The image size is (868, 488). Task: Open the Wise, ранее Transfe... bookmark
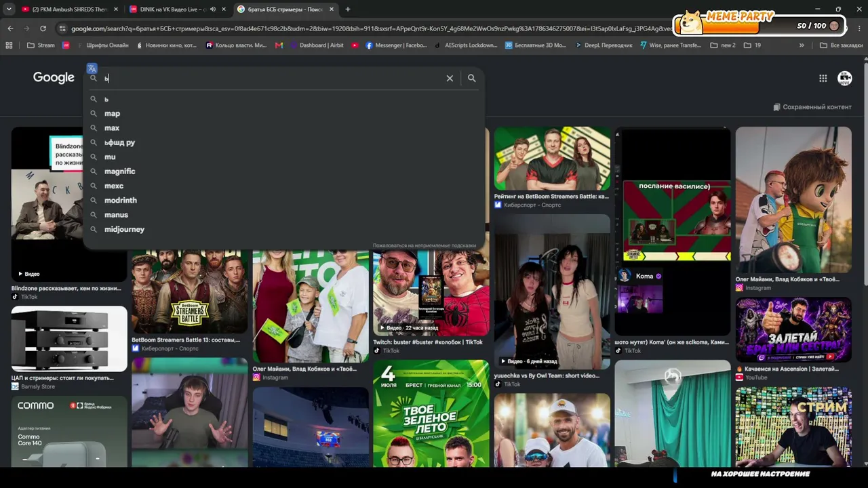click(671, 45)
